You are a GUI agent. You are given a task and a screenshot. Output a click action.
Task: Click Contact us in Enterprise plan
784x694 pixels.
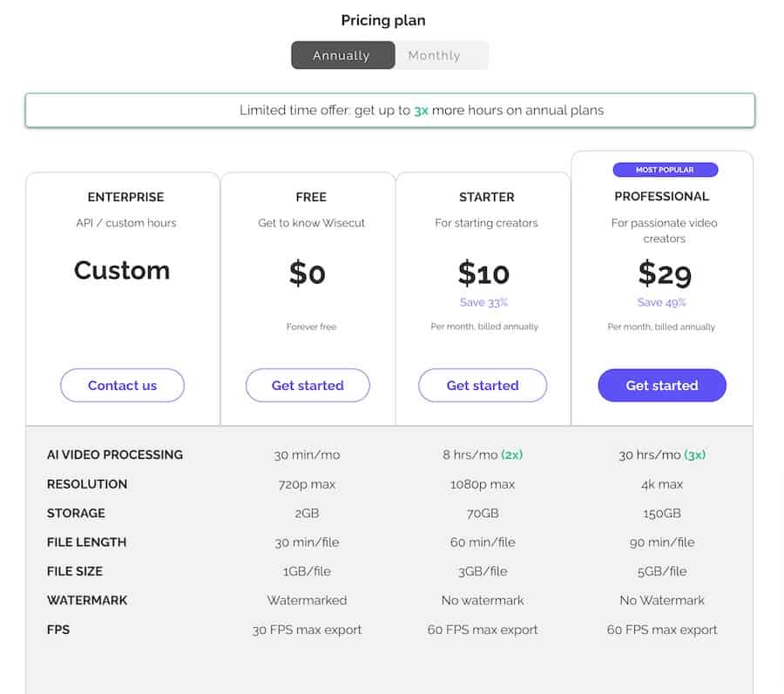[x=122, y=385]
